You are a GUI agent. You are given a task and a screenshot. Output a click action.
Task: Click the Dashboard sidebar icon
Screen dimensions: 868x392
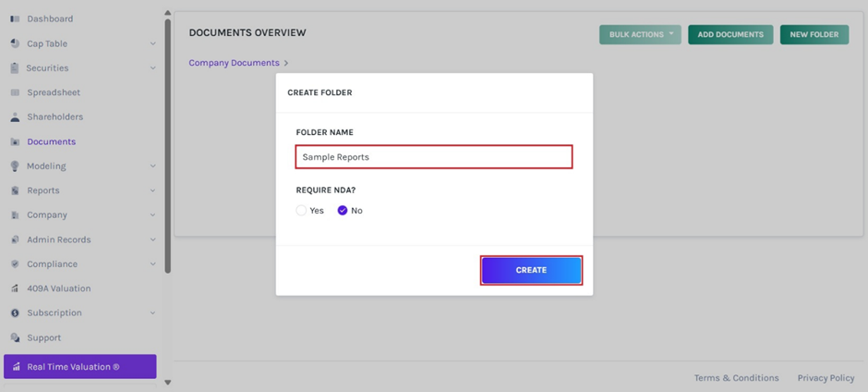(15, 18)
